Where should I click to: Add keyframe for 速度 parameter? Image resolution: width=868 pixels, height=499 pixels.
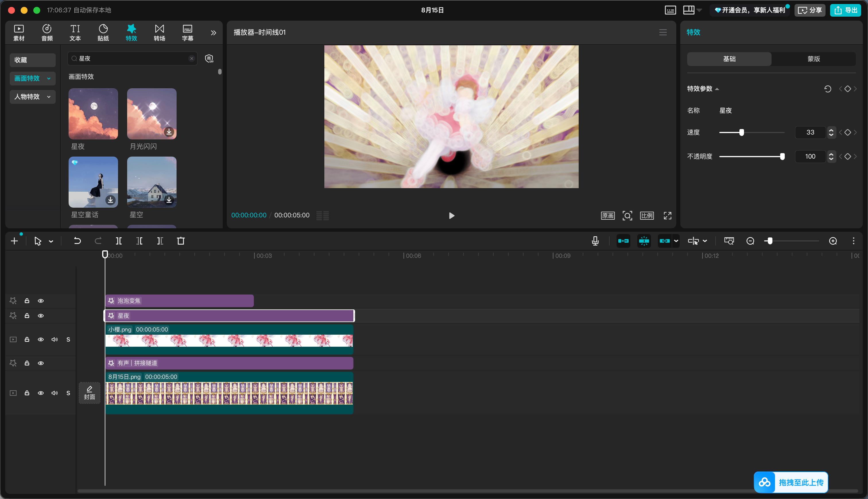coord(848,132)
